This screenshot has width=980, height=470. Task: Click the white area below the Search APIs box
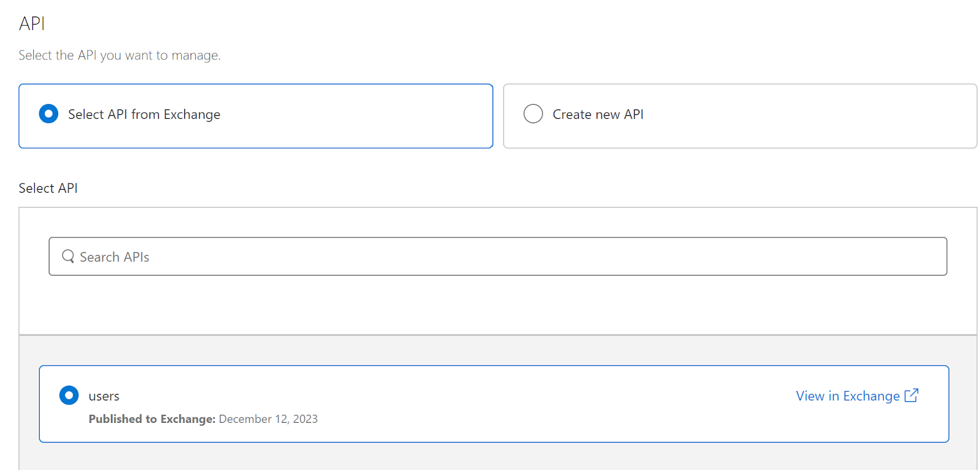tap(498, 305)
